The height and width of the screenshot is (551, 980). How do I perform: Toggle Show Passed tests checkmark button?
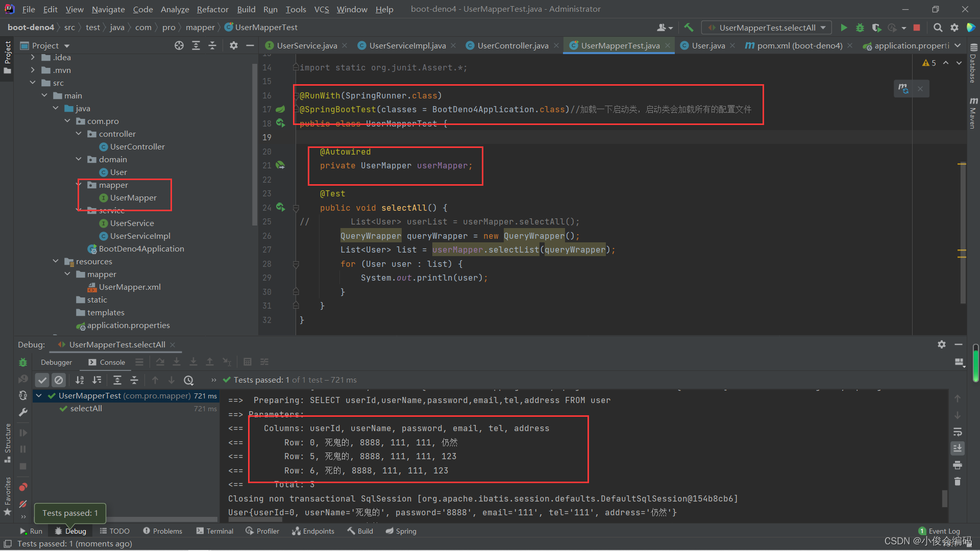42,380
